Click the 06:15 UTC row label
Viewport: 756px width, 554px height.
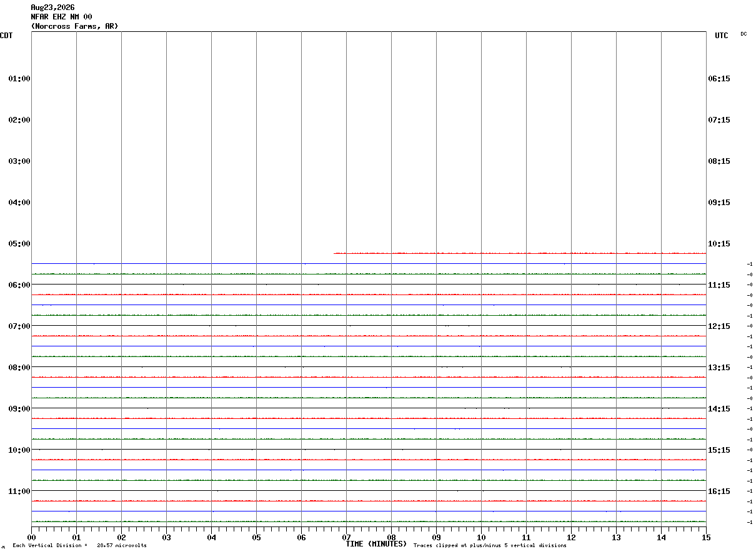[719, 79]
